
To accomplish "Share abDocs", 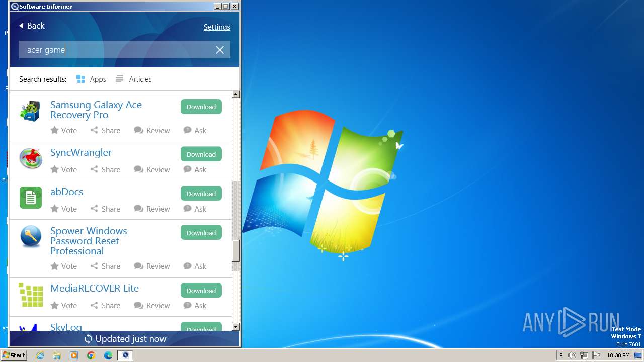I will point(105,209).
